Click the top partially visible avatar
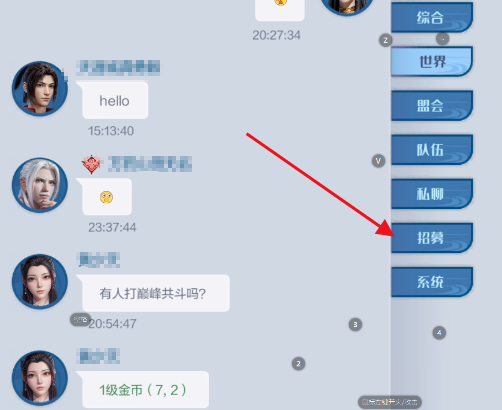 347,7
